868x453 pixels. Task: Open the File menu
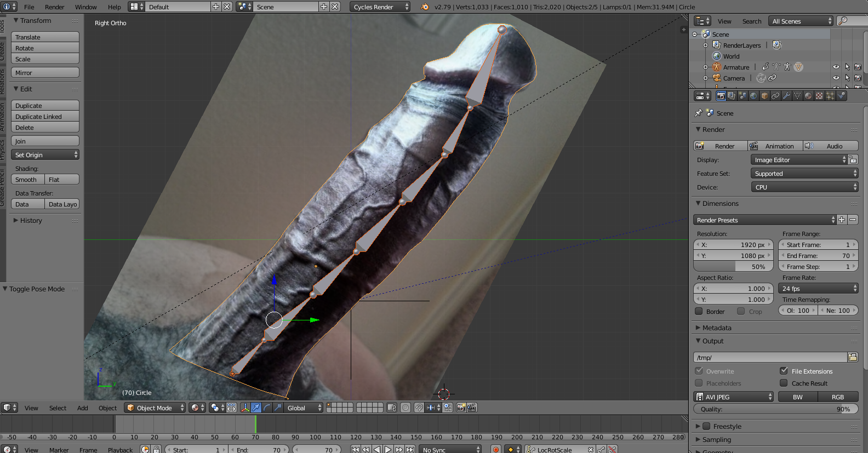click(29, 7)
